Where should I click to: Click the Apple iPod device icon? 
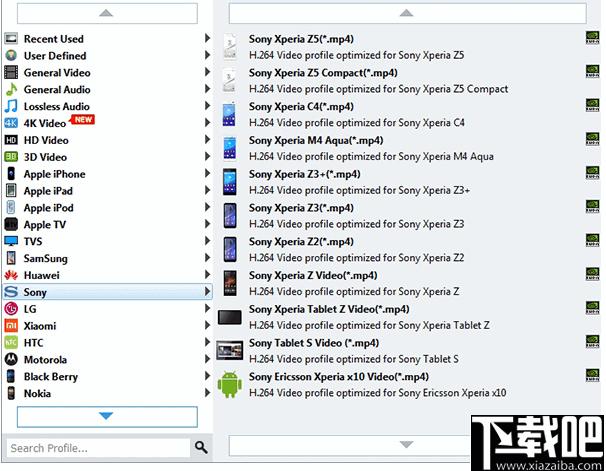coord(11,207)
